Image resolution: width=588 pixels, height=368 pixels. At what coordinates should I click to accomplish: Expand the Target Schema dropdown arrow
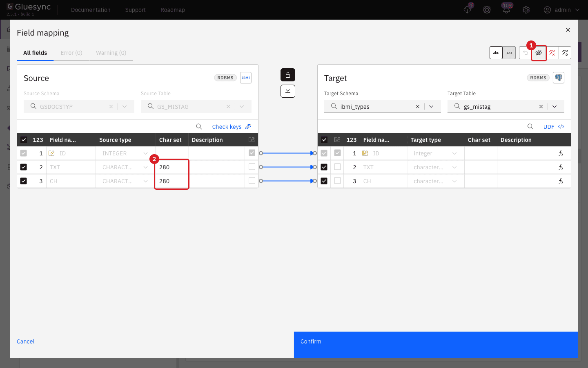(x=431, y=107)
